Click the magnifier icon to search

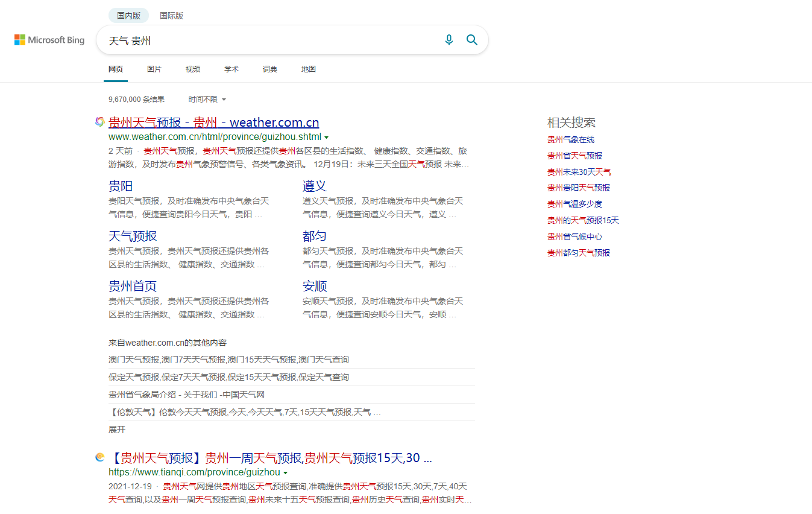pos(472,39)
